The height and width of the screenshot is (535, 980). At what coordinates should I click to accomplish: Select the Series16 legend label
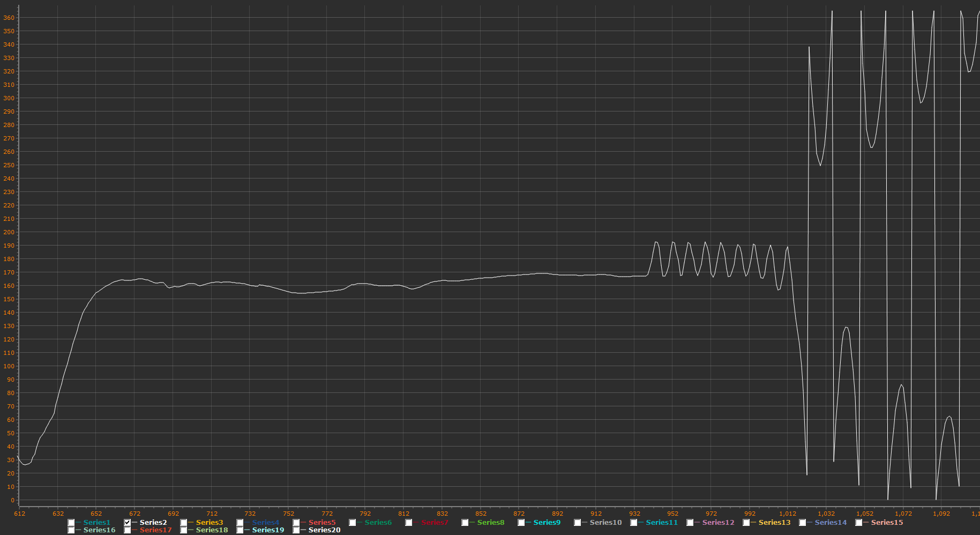tap(99, 530)
